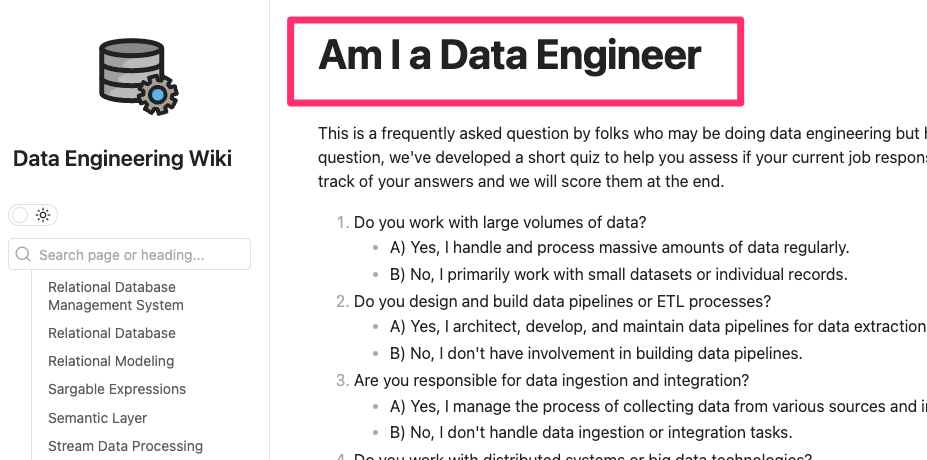Click answer B about no pipeline involvement
The width and height of the screenshot is (927, 460).
click(596, 354)
